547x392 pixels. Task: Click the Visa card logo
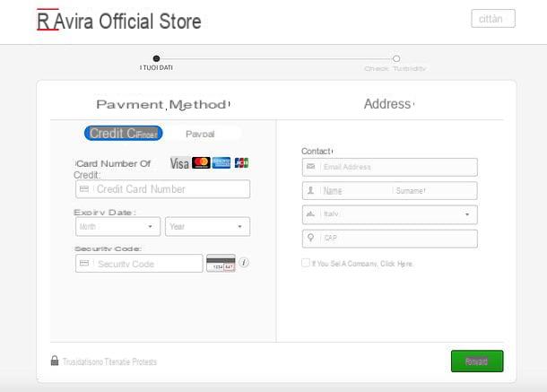pyautogui.click(x=179, y=163)
